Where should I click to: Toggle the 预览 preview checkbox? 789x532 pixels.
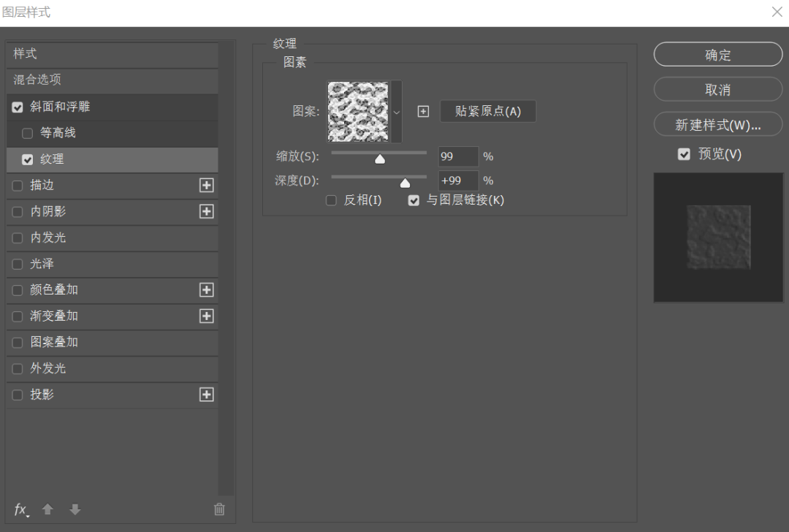[x=684, y=154]
